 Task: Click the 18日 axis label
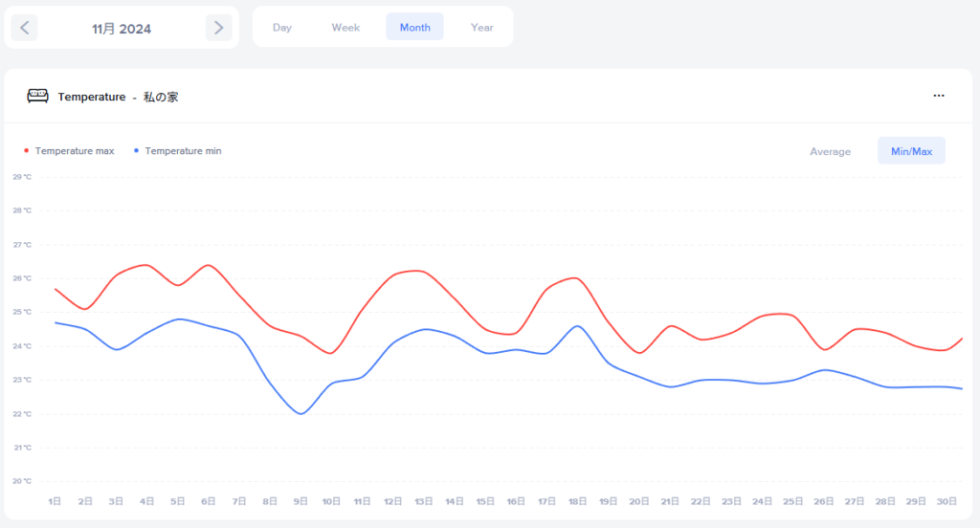pos(577,501)
